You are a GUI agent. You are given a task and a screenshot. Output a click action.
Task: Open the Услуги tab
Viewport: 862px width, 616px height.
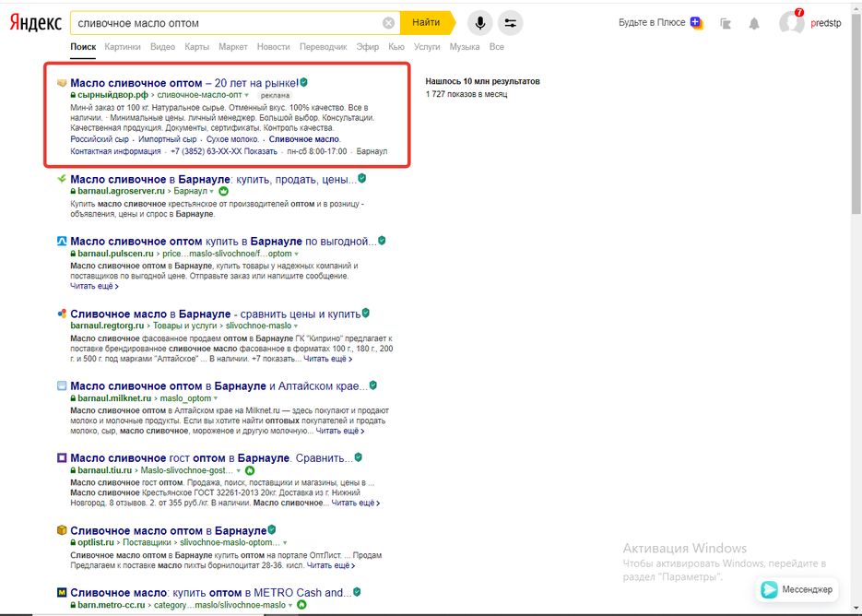(x=427, y=47)
